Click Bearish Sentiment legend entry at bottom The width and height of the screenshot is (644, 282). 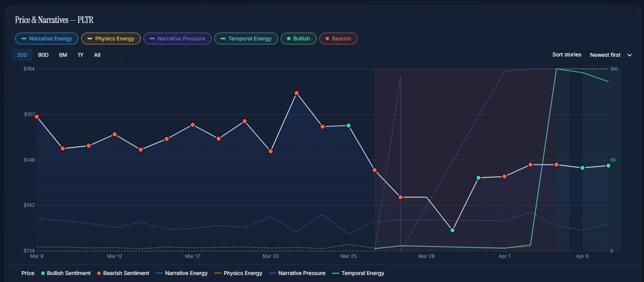(123, 273)
